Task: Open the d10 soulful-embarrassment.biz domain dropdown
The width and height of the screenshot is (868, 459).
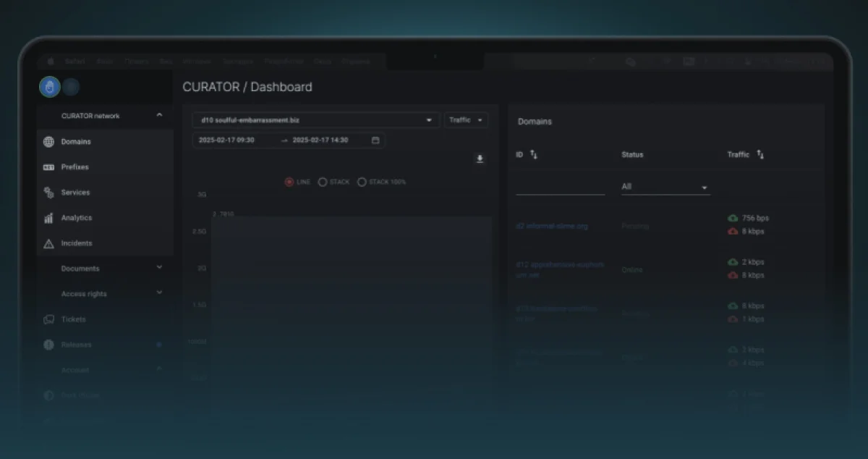Action: point(316,120)
